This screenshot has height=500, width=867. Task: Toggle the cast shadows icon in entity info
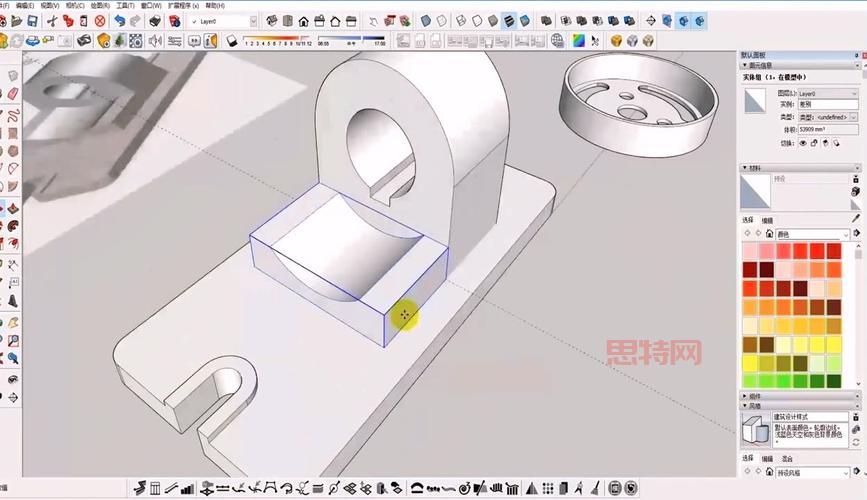824,142
